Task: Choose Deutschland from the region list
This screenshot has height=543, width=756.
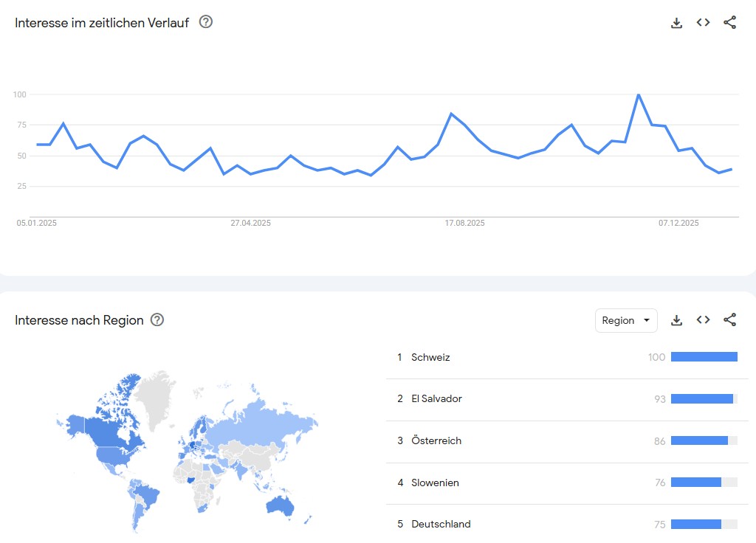Action: [x=441, y=525]
